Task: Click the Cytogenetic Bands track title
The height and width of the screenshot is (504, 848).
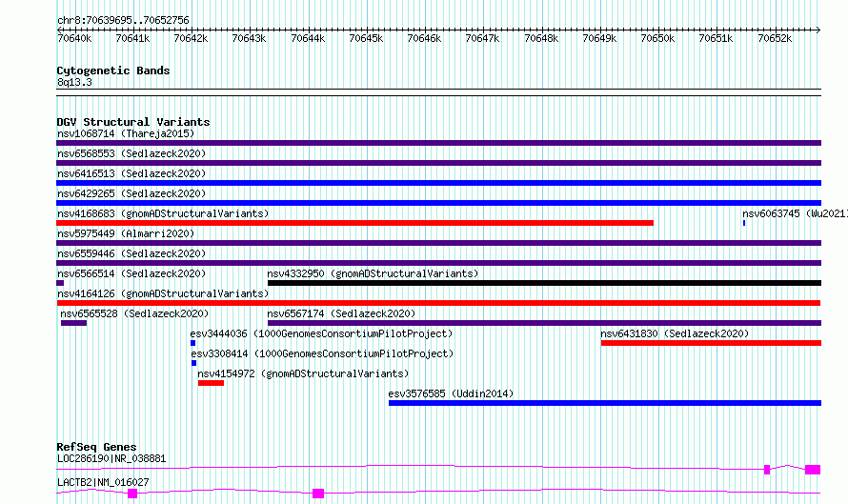Action: point(113,71)
